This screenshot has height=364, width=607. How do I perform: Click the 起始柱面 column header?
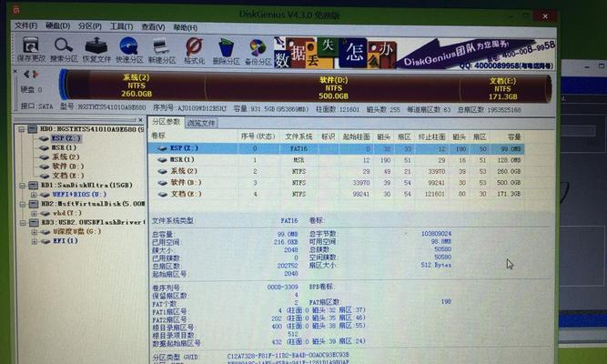(x=356, y=136)
